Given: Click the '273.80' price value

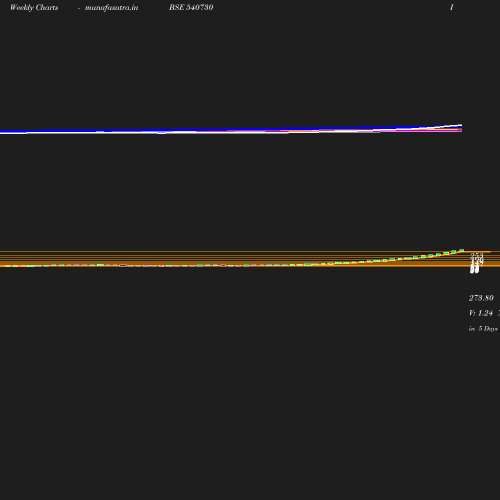Looking at the screenshot, I should [x=481, y=298].
